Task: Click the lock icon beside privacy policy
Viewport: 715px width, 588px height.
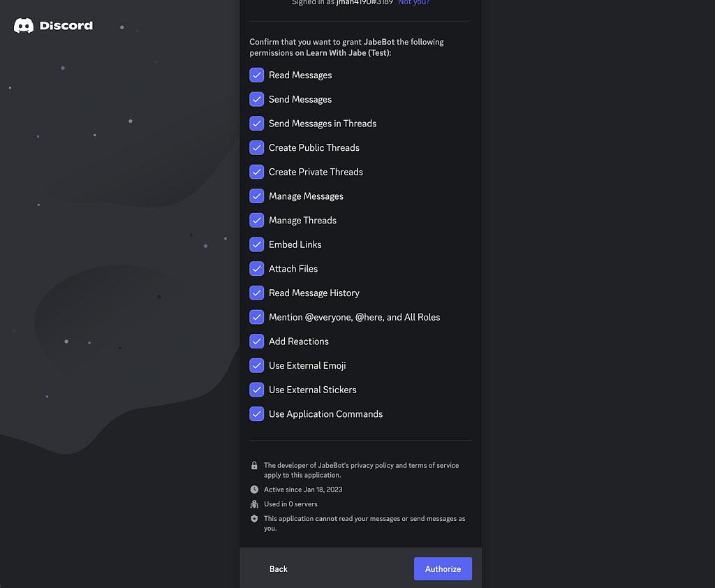Action: point(254,465)
